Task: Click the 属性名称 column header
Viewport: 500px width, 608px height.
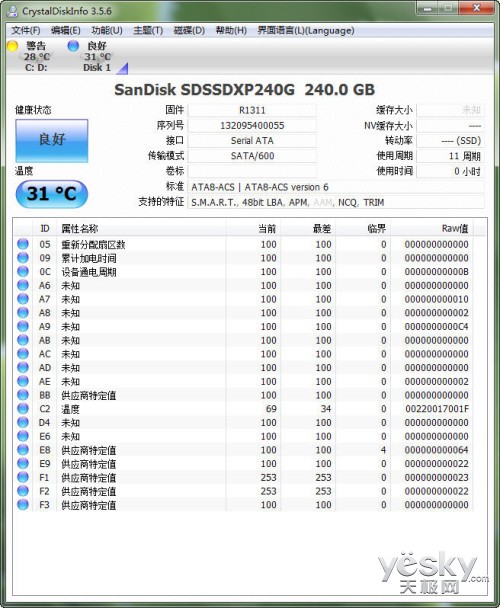Action: (x=142, y=228)
